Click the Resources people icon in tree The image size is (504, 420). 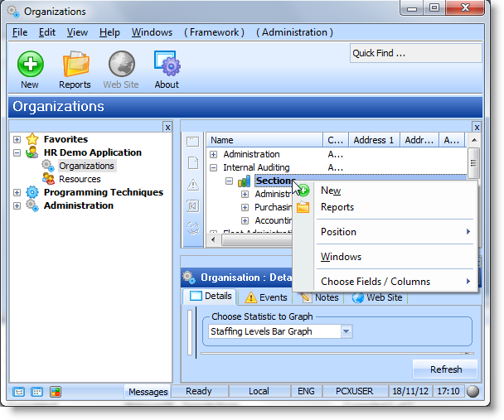point(48,179)
